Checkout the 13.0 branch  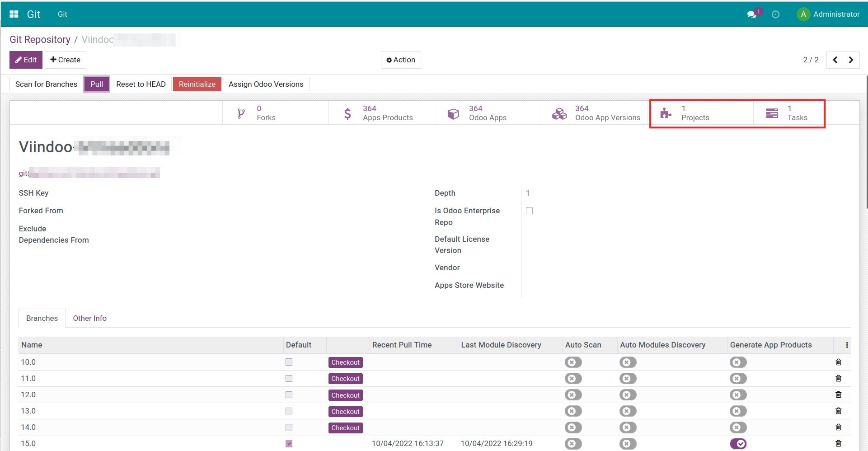(x=345, y=411)
